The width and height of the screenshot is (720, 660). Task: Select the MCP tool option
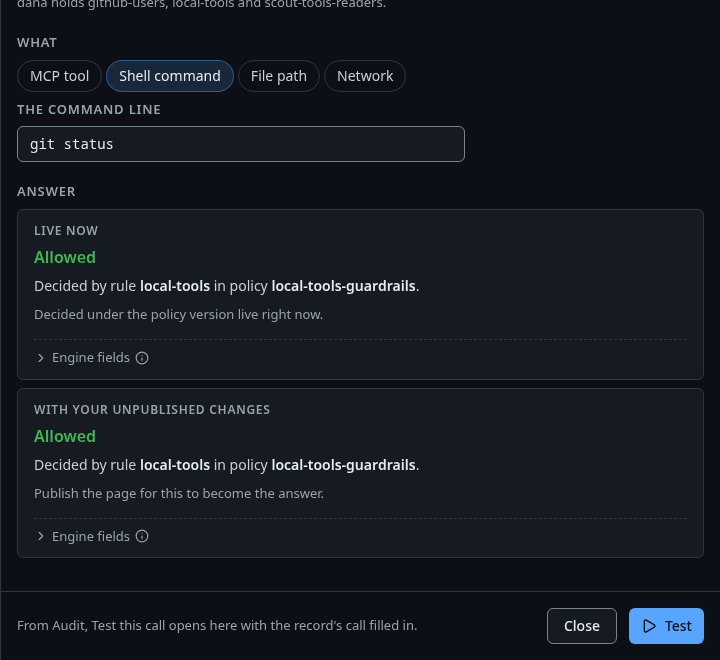(x=59, y=76)
